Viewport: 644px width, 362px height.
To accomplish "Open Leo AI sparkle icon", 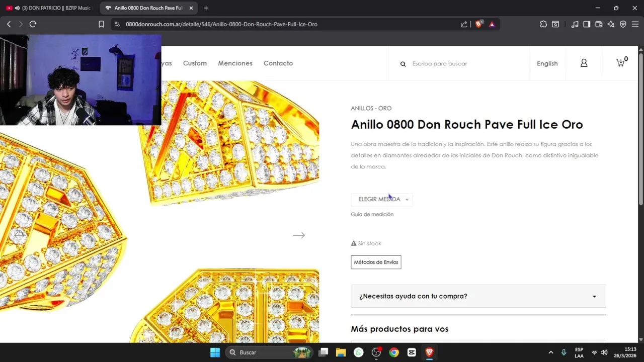I will point(611,24).
